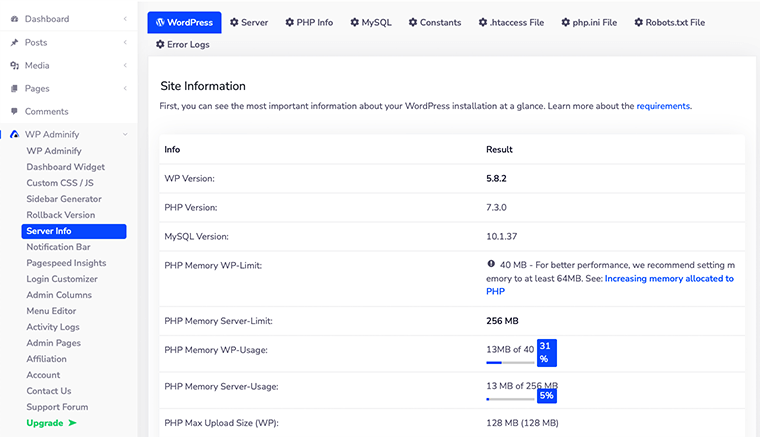Click the Pages icon in sidebar

click(14, 89)
